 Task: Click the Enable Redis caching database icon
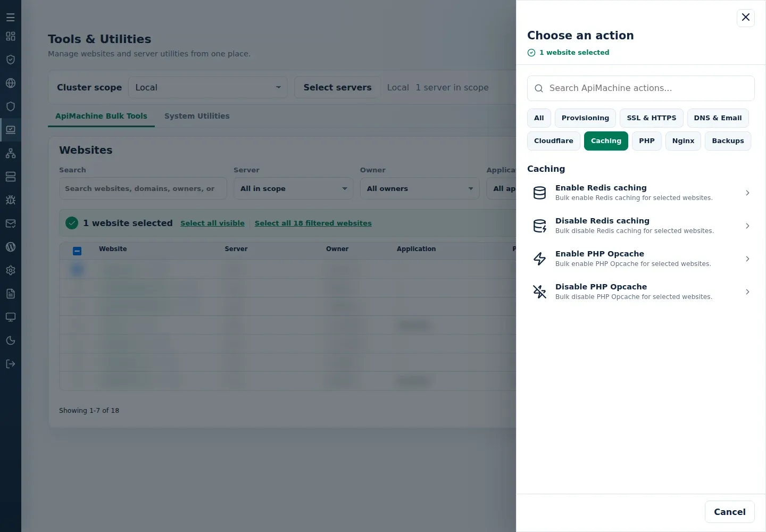pos(540,193)
